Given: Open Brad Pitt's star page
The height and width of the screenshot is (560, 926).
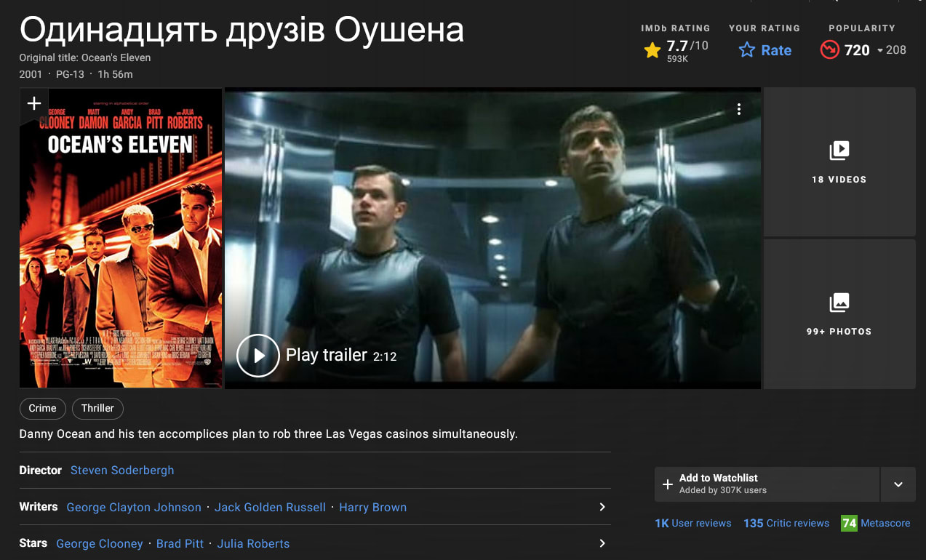Looking at the screenshot, I should click(180, 543).
